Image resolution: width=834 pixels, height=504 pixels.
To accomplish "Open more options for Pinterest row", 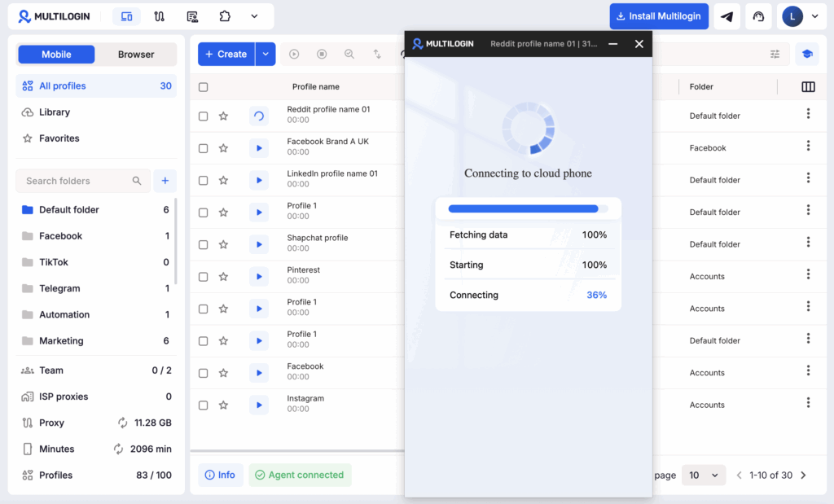I will (x=808, y=274).
